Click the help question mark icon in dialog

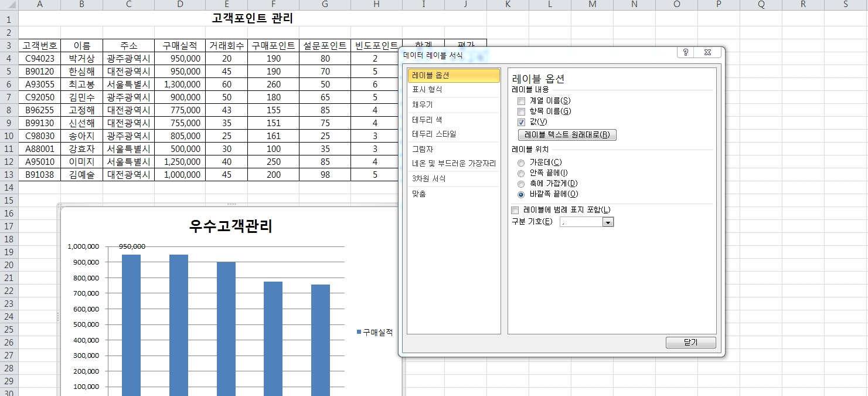[x=686, y=52]
